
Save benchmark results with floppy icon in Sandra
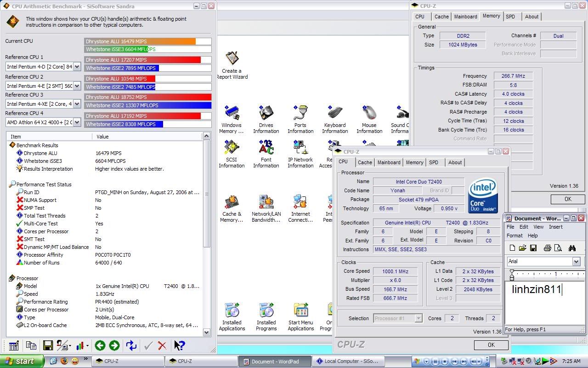click(47, 345)
